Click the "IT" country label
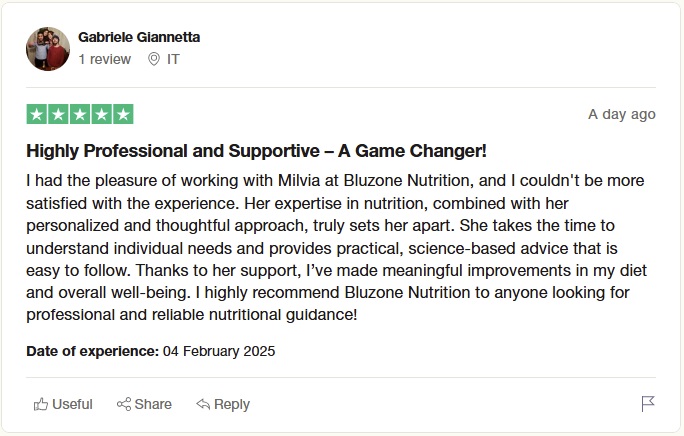Image resolution: width=684 pixels, height=436 pixels. (173, 59)
